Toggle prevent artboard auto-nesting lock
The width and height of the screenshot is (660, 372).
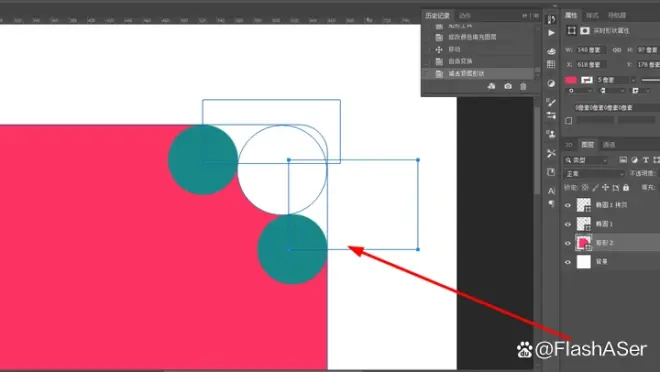616,187
